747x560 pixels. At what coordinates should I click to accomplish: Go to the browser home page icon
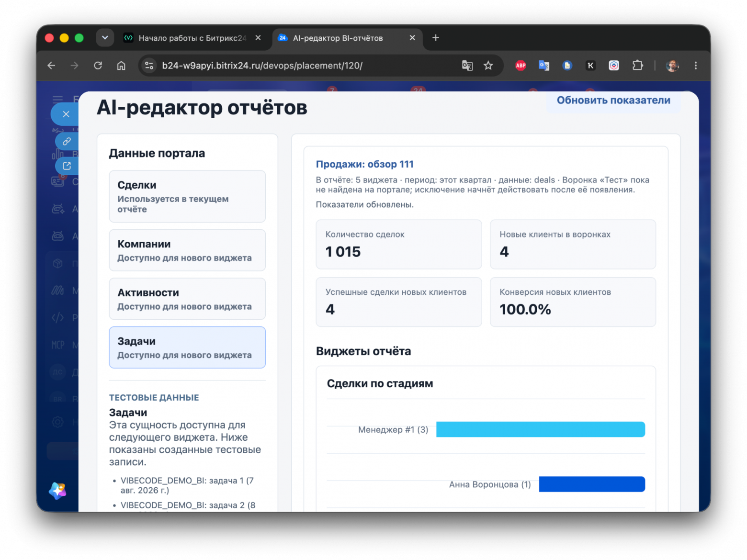click(121, 66)
